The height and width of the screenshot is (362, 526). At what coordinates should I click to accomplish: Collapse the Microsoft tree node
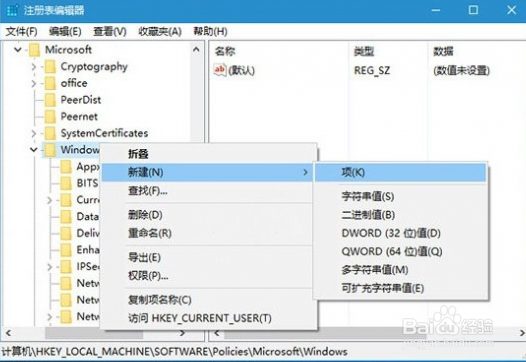(x=18, y=50)
